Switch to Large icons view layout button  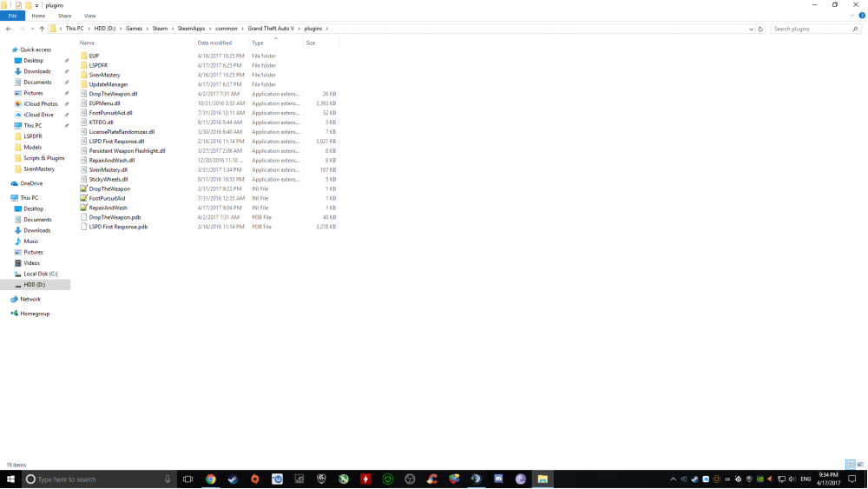(x=859, y=465)
